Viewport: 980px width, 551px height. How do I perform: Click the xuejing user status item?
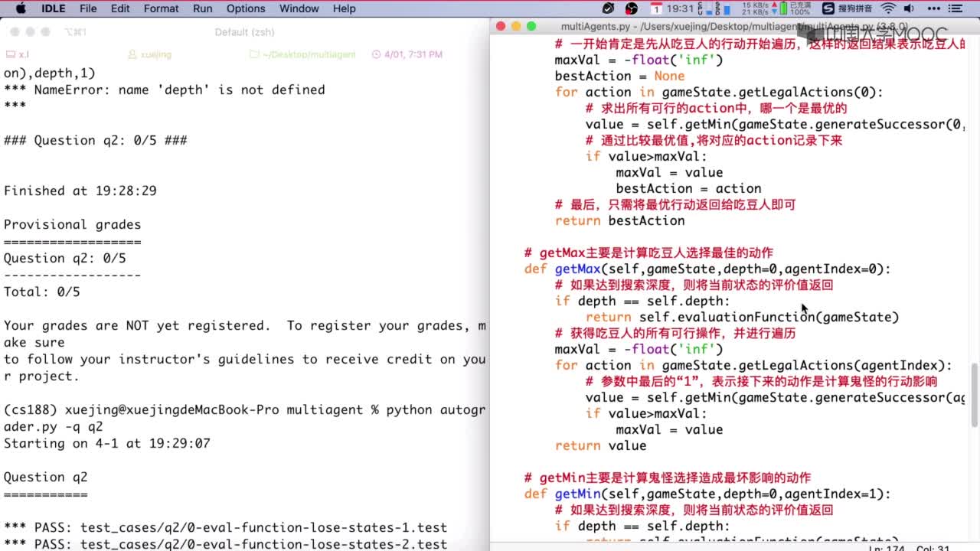pyautogui.click(x=150, y=55)
